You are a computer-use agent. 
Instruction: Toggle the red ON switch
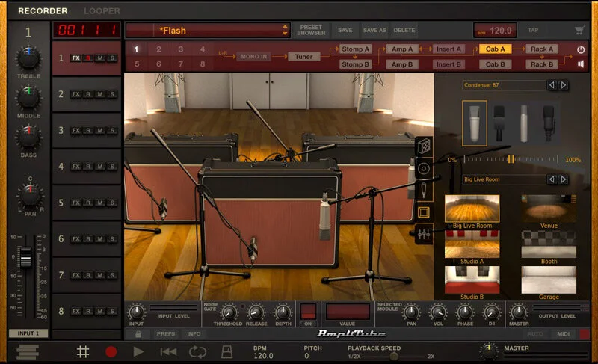(308, 312)
